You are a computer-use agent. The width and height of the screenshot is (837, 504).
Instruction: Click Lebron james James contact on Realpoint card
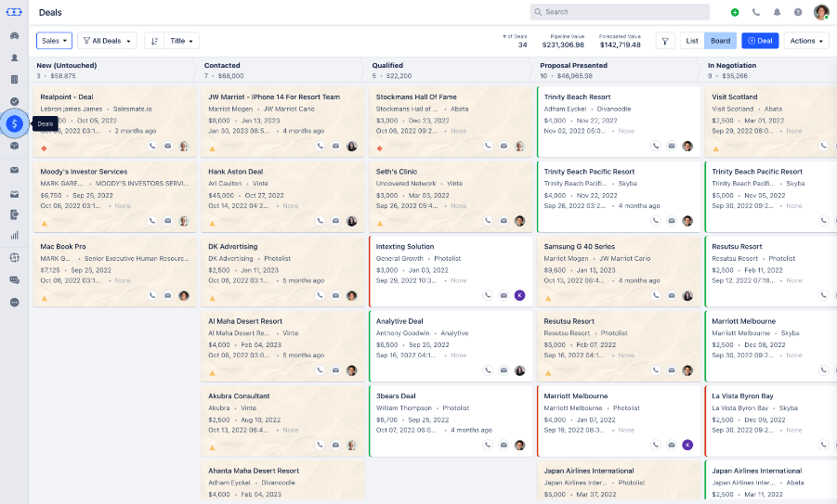point(71,109)
